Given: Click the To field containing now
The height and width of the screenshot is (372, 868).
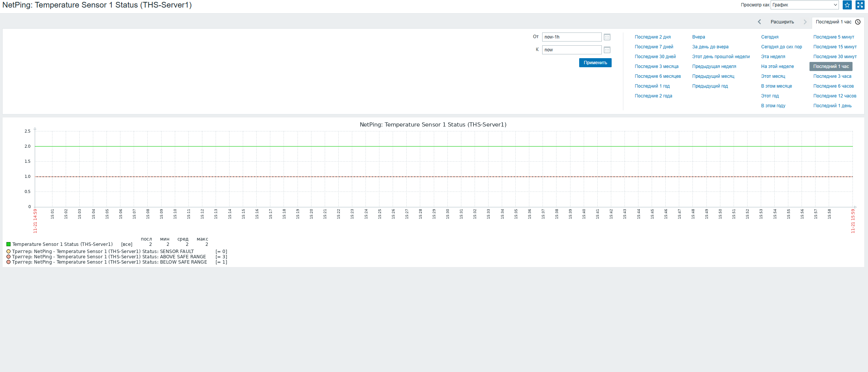Looking at the screenshot, I should (x=572, y=50).
